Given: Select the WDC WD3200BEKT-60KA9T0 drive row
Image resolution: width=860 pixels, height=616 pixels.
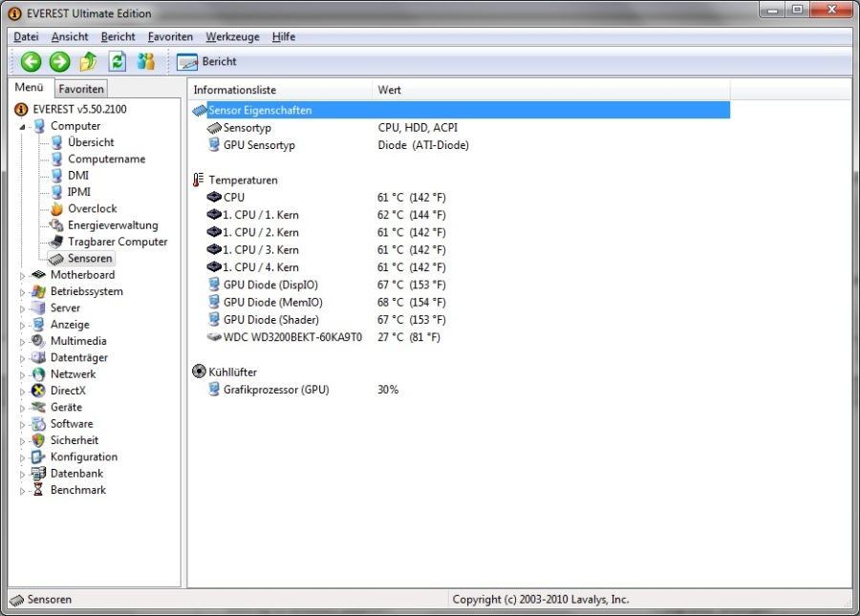Looking at the screenshot, I should pos(461,337).
